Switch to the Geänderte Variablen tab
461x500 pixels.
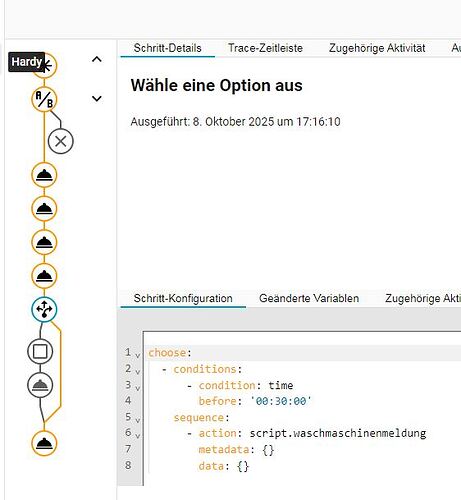tap(309, 298)
